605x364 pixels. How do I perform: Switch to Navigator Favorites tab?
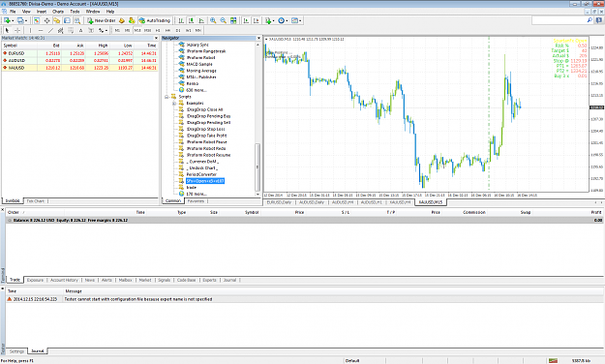point(196,201)
